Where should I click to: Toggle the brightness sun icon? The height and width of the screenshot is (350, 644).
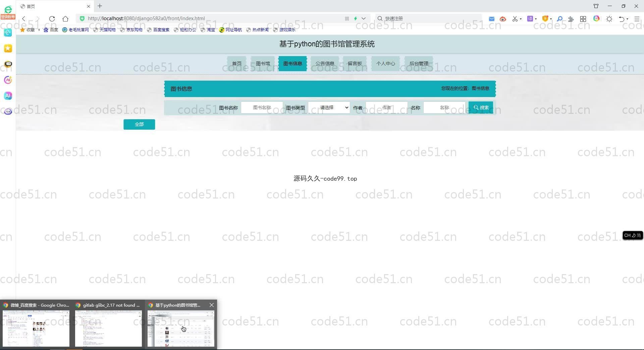609,19
